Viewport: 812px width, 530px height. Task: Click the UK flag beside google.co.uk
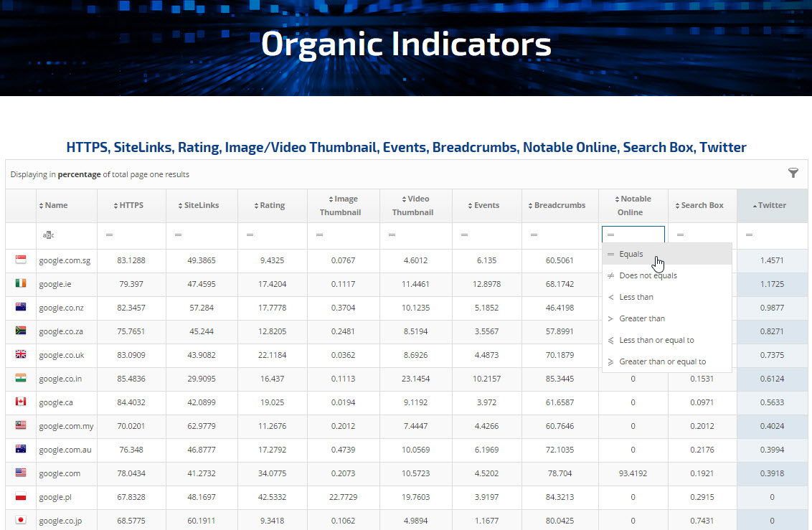[x=21, y=354]
